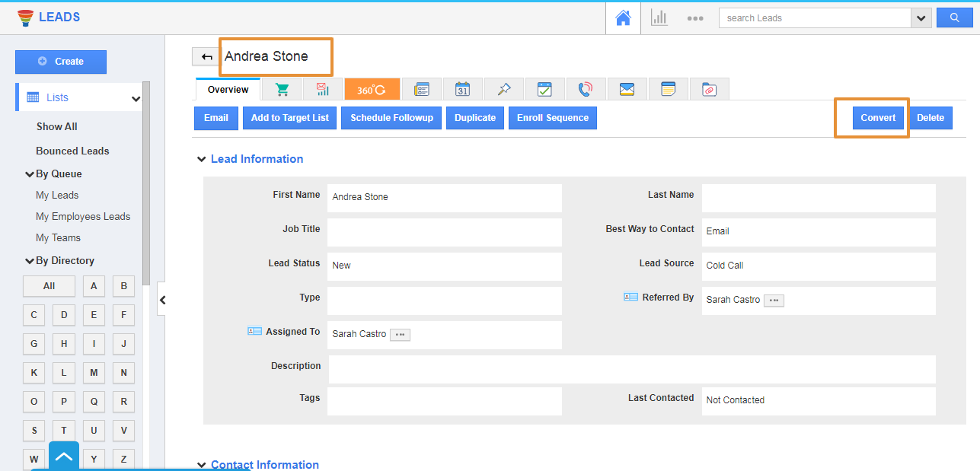Click the search Leads input field

click(x=814, y=18)
